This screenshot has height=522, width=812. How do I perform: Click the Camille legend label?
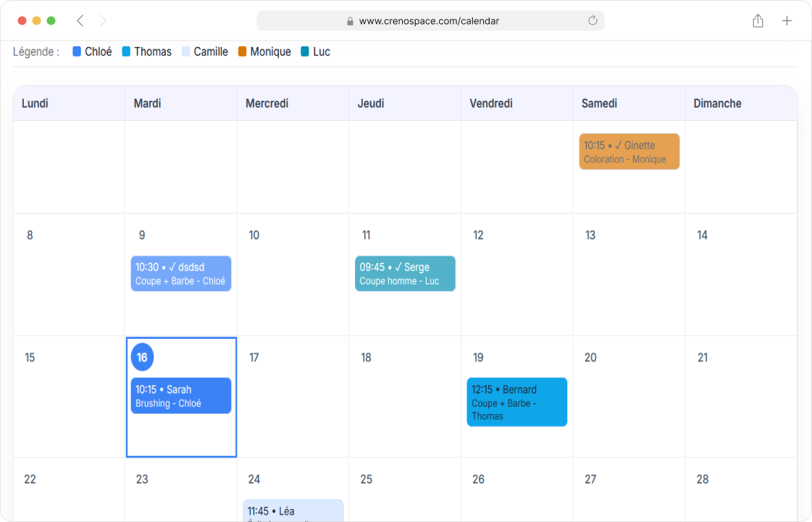[x=211, y=51]
